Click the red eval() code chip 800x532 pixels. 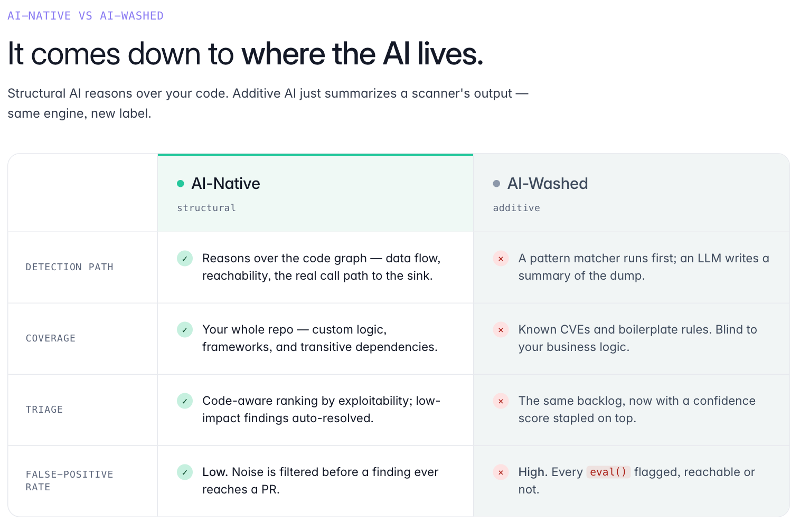pyautogui.click(x=608, y=472)
